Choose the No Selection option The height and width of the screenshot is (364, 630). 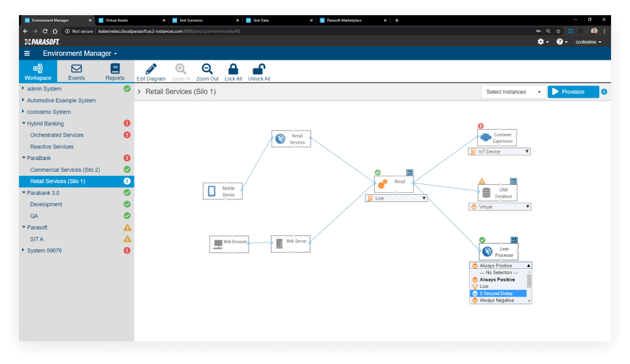(498, 272)
